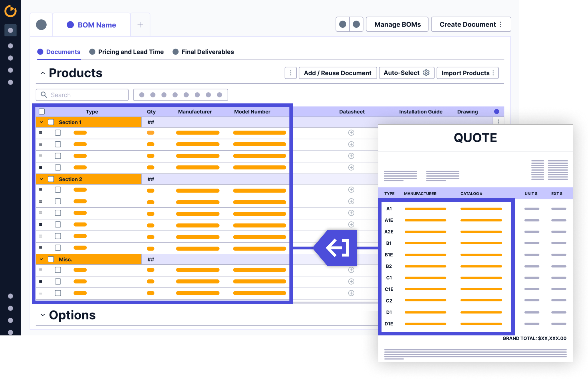588x380 pixels.
Task: Open the Final Deliverables tab
Action: [x=207, y=52]
